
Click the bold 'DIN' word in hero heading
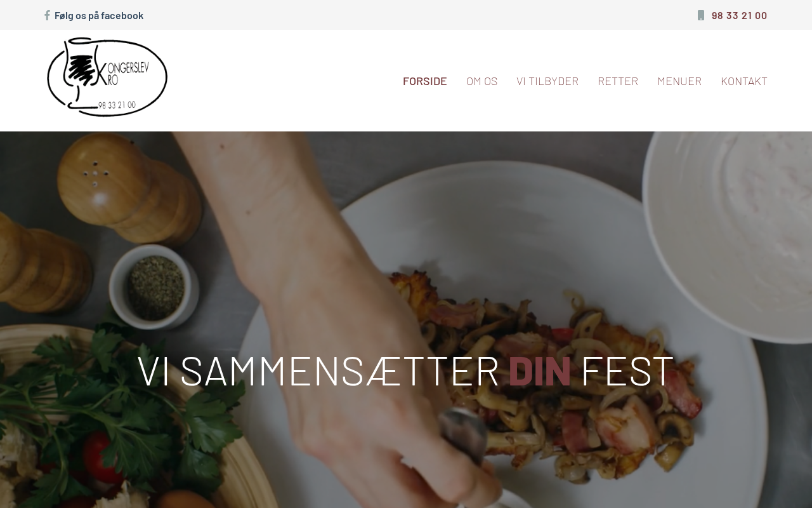540,370
